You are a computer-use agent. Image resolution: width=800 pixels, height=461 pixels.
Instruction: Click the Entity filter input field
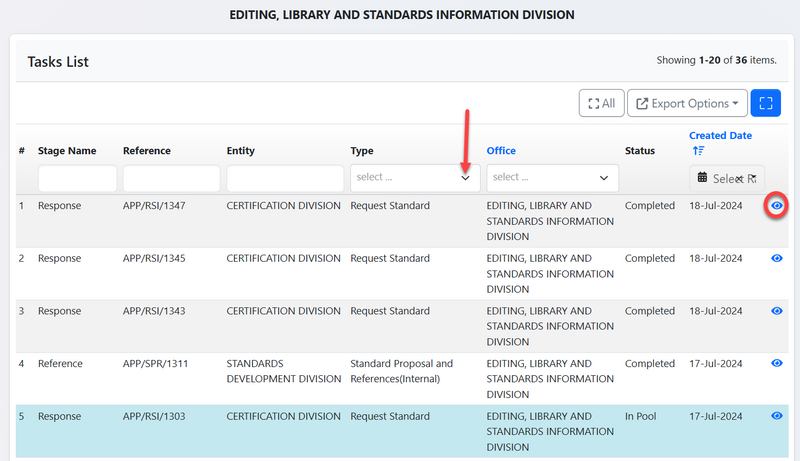pos(285,178)
